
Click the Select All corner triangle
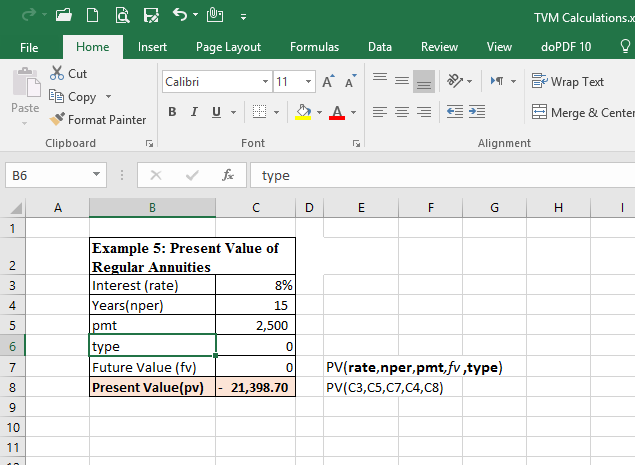tap(16, 208)
